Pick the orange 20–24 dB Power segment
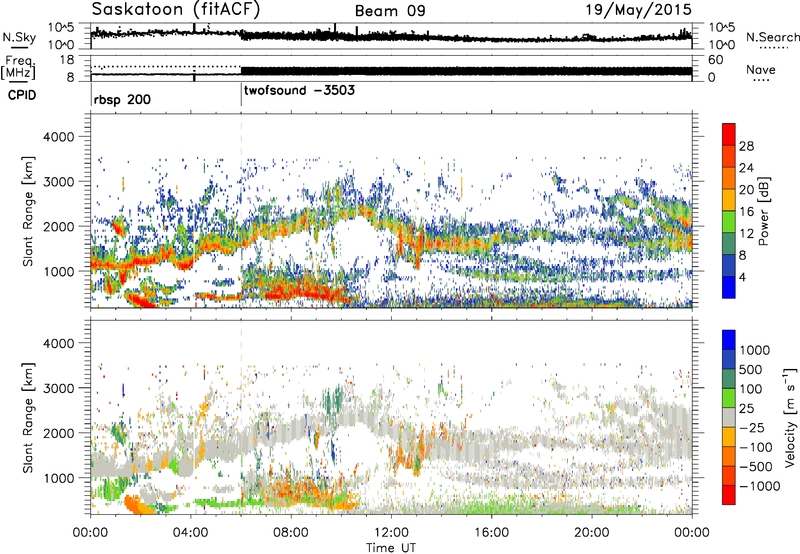This screenshot has height=554, width=800. [x=729, y=178]
